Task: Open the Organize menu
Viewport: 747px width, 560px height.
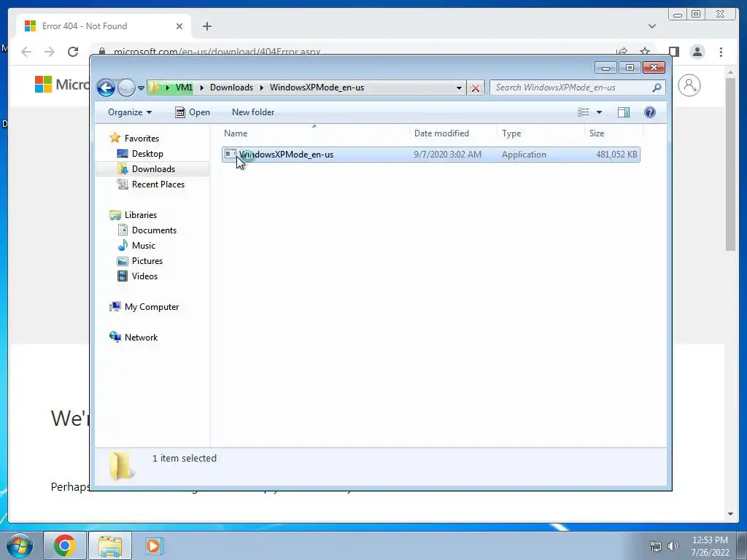Action: pyautogui.click(x=130, y=112)
